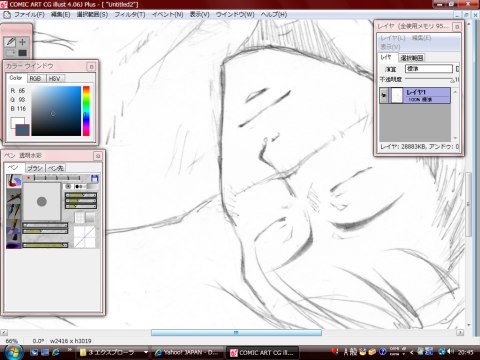Choose the fourth pen preset thumbnail in the pen list
The height and width of the screenshot is (360, 480).
point(14,226)
